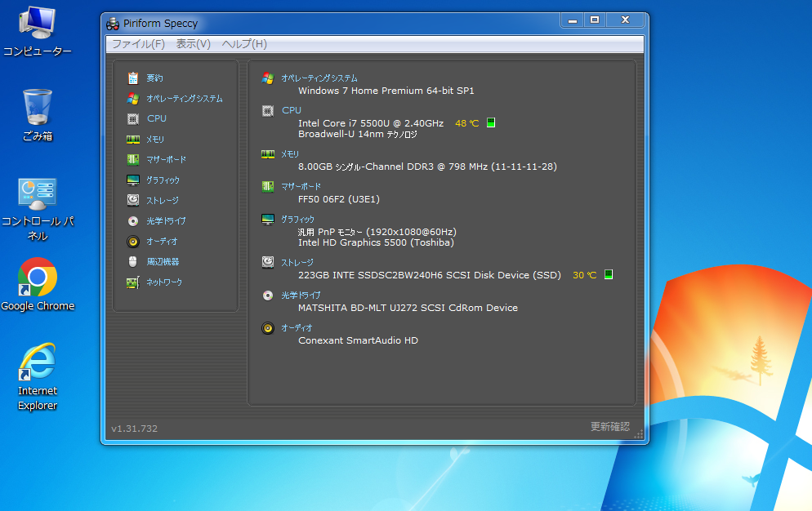
Task: Click the CPU temperature value 48 ℃
Action: tap(466, 123)
